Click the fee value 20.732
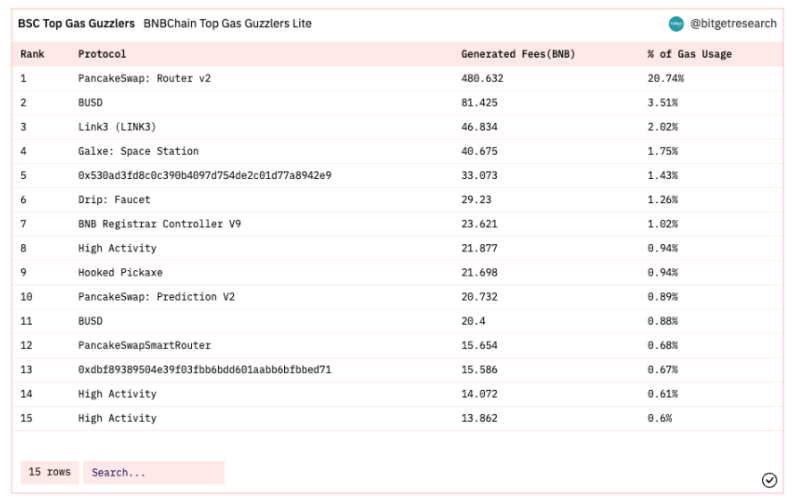The height and width of the screenshot is (496, 793). pyautogui.click(x=479, y=297)
